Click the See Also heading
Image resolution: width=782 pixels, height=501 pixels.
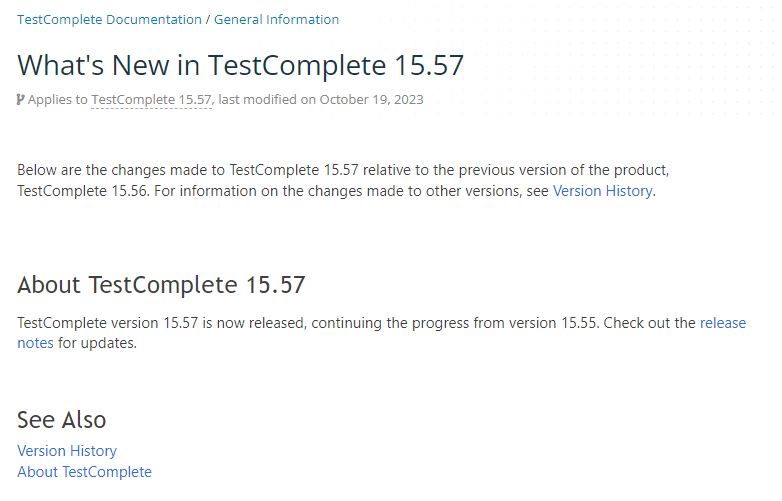coord(61,420)
